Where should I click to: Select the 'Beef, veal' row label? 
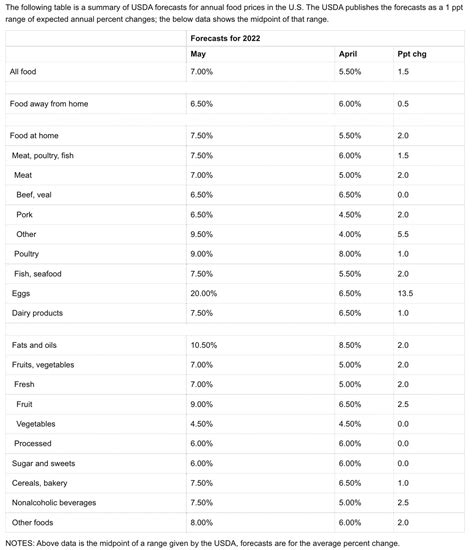pyautogui.click(x=34, y=195)
